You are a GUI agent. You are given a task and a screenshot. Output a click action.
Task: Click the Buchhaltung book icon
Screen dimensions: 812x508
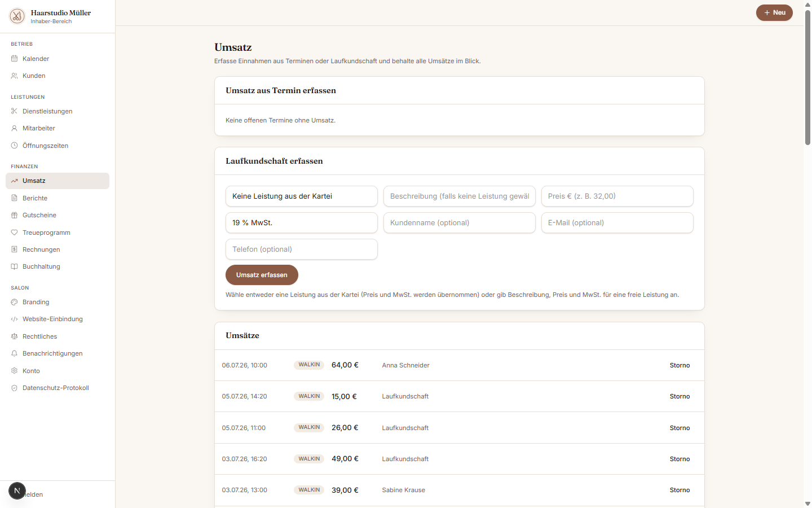[x=15, y=266]
